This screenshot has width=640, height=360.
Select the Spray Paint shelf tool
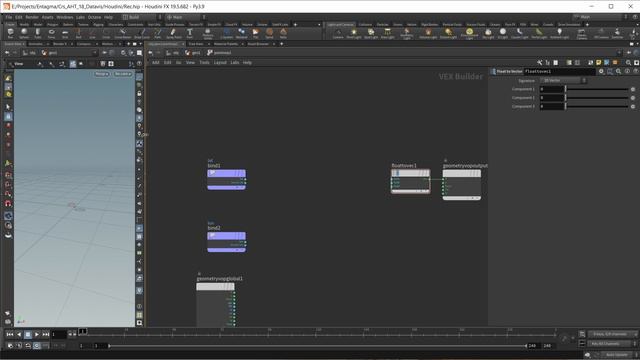[173, 33]
